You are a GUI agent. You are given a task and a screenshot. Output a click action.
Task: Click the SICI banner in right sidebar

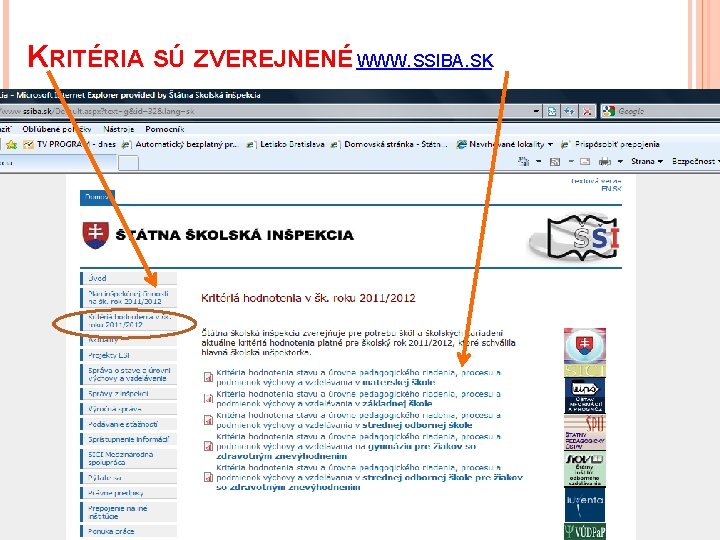(585, 371)
